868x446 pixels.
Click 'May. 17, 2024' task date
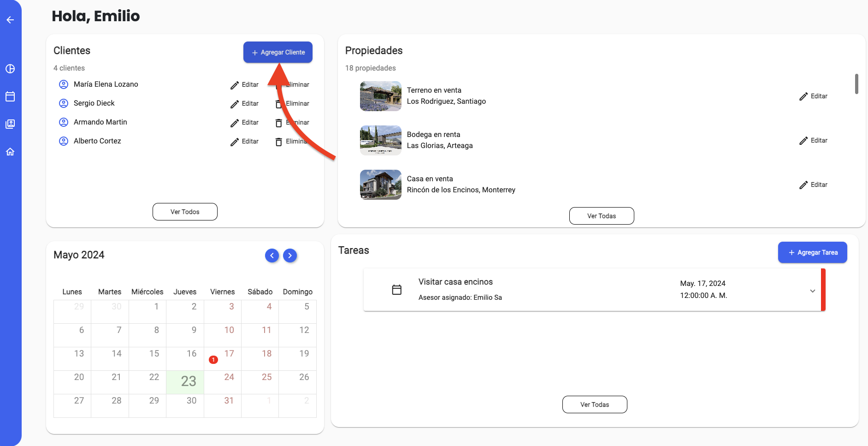coord(703,284)
